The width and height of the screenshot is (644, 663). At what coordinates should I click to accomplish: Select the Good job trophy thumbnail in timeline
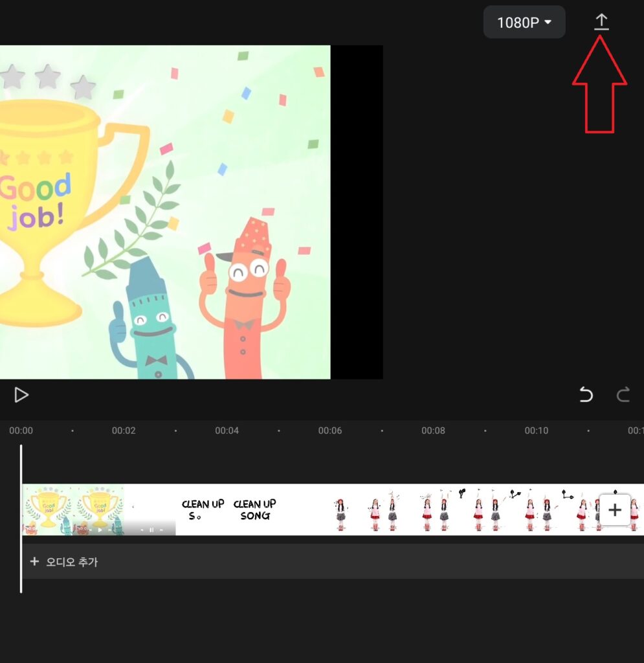pos(48,510)
